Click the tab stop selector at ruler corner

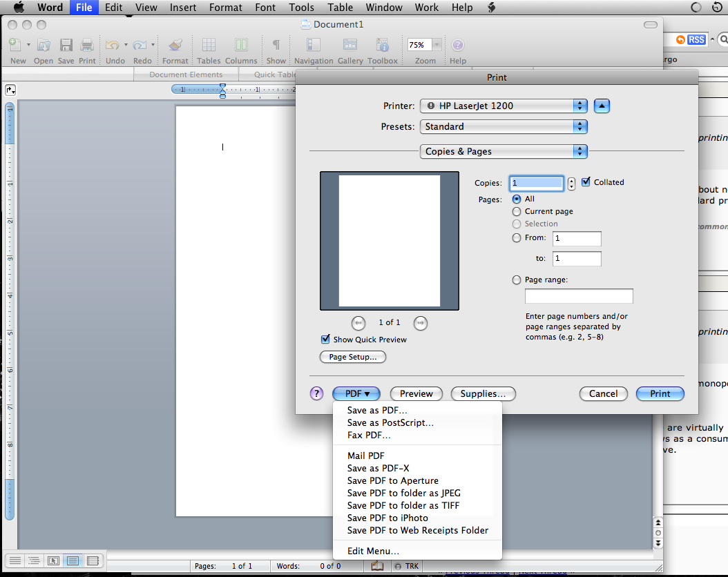point(10,90)
